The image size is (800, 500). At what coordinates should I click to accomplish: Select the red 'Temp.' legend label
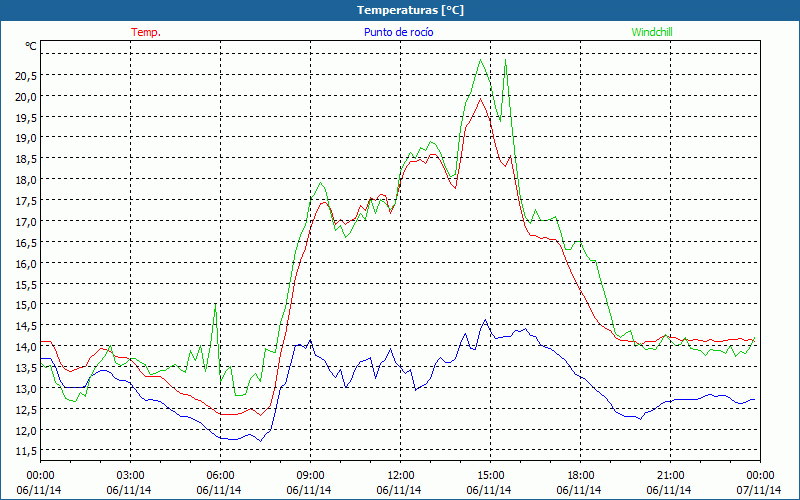(x=146, y=32)
